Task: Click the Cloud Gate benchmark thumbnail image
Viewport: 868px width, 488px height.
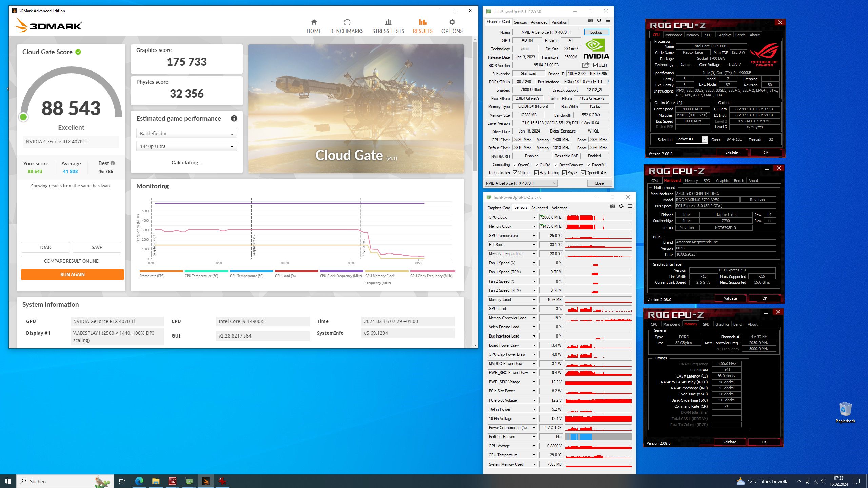Action: pos(356,109)
